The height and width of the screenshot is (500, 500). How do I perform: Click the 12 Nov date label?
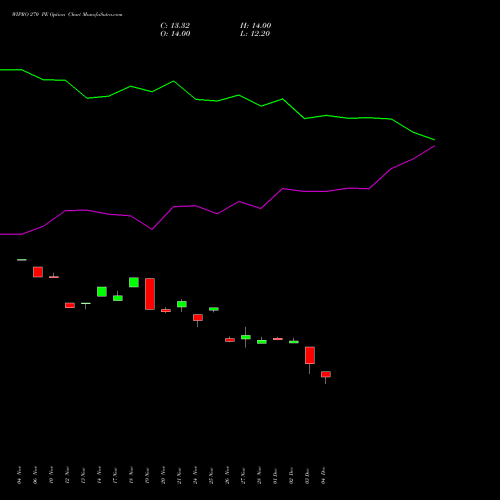point(67,475)
